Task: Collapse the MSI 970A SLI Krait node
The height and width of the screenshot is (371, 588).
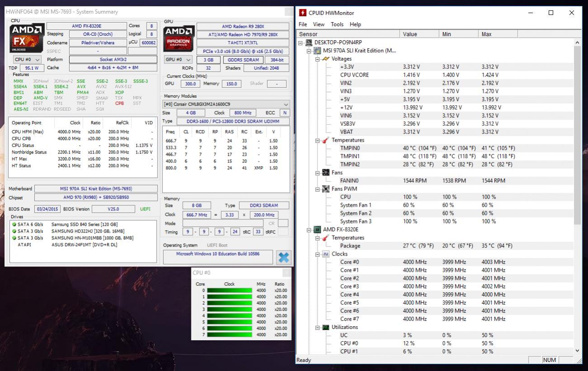Action: pyautogui.click(x=309, y=51)
